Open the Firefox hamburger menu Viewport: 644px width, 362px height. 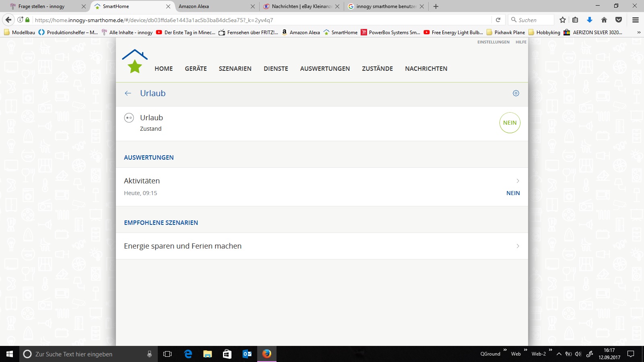click(x=636, y=20)
